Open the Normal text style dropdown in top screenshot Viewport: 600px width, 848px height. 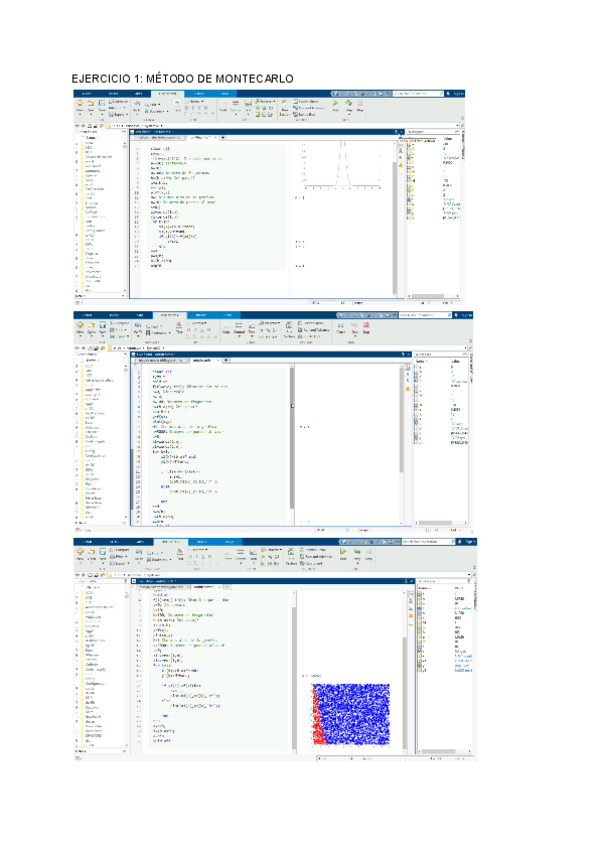[x=194, y=101]
